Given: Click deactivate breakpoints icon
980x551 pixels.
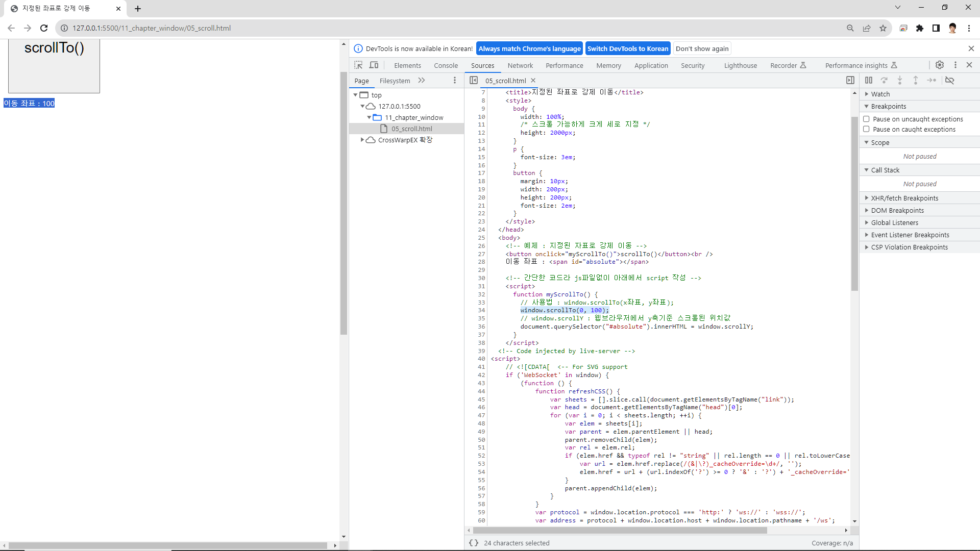Looking at the screenshot, I should tap(950, 81).
